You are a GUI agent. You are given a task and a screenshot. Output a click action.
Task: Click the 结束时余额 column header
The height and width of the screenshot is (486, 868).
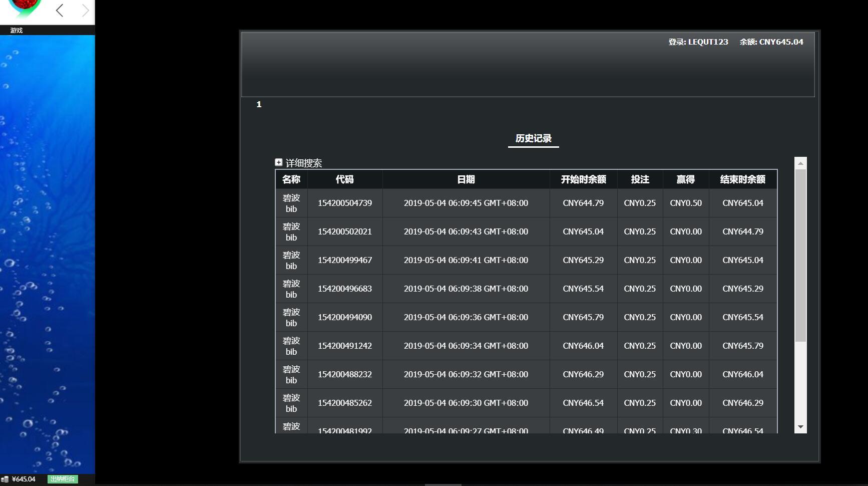(x=743, y=179)
